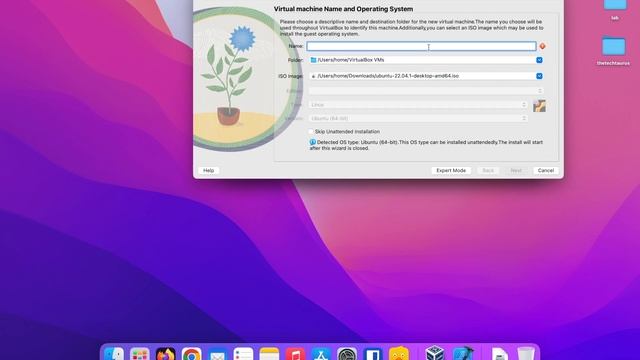Click the Virtual machine Name and Operating System heading

[343, 9]
